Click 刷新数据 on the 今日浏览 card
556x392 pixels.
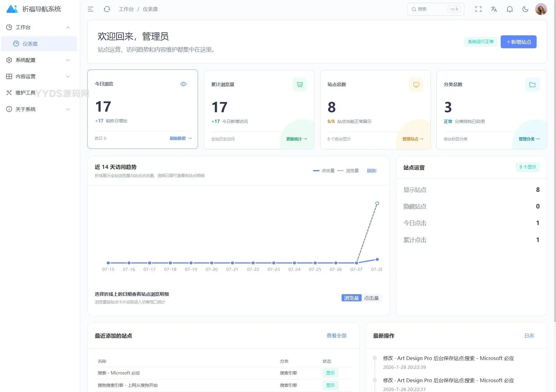(181, 138)
